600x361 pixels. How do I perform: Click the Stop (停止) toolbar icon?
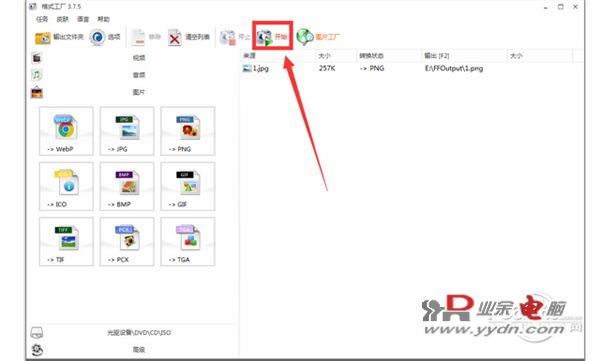pos(228,38)
